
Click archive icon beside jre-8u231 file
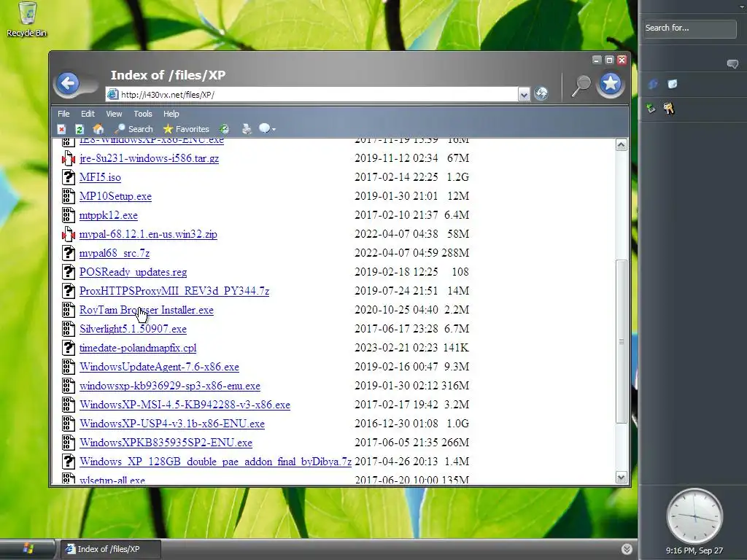[69, 158]
